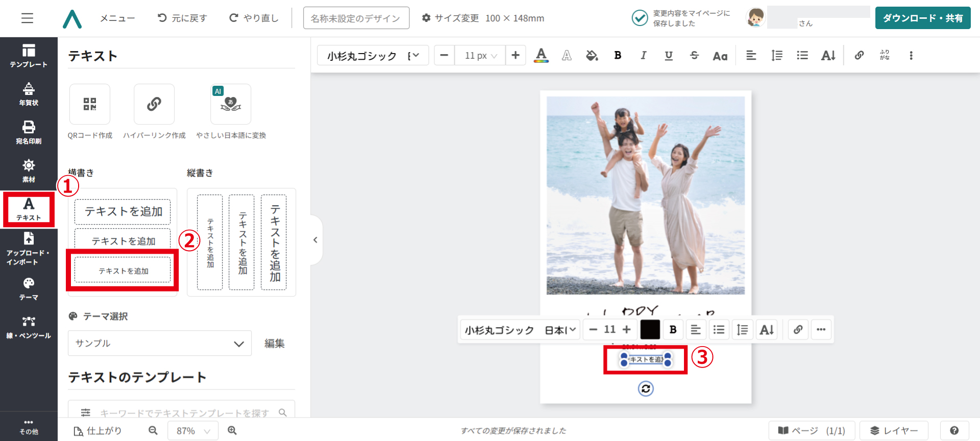The image size is (980, 441).
Task: Select the fill bucket background color icon
Action: tap(592, 55)
